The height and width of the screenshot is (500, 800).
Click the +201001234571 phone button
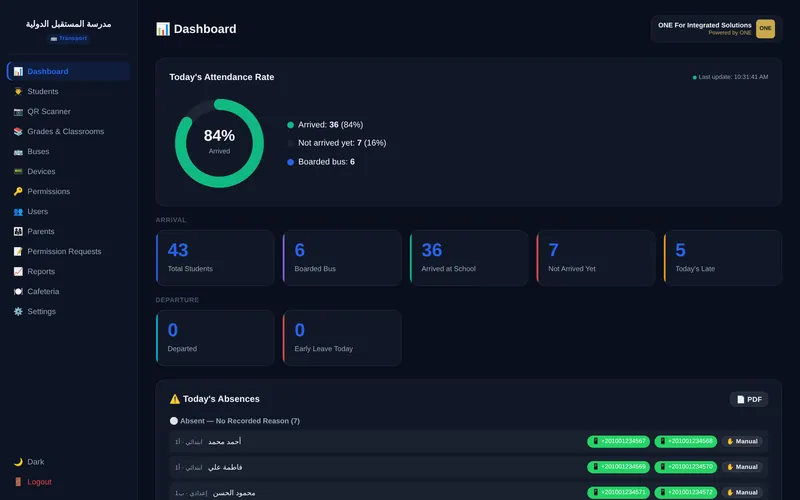pos(618,492)
